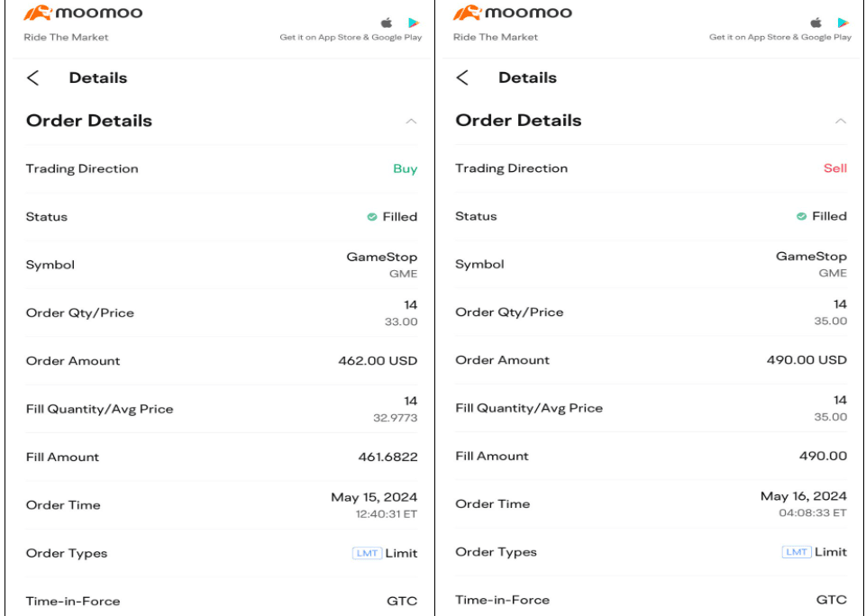This screenshot has height=616, width=866.
Task: Tap the Google Play icon above the Sell order
Action: 843,23
